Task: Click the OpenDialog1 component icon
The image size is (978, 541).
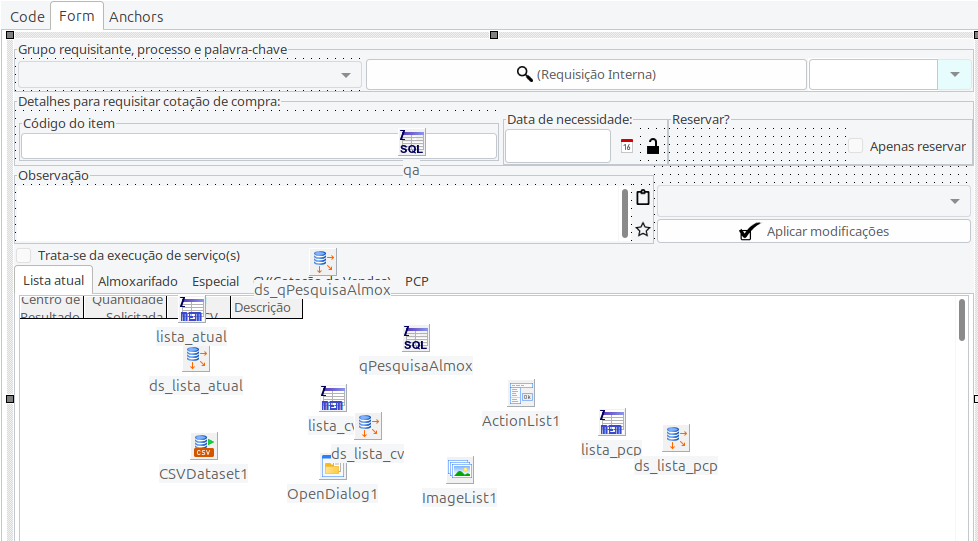Action: 332,466
